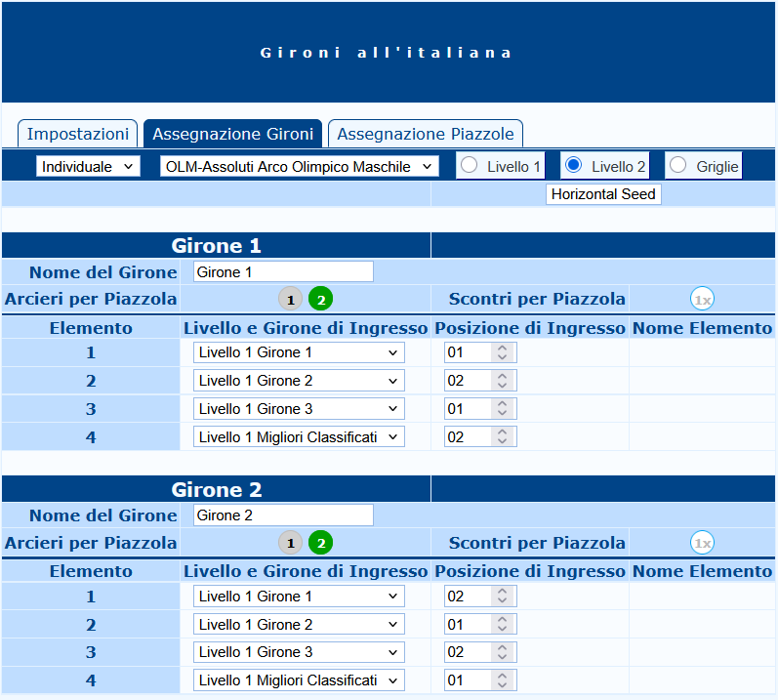Toggle Girone 1 matches per target 1x icon
The width and height of the screenshot is (778, 700).
[702, 299]
